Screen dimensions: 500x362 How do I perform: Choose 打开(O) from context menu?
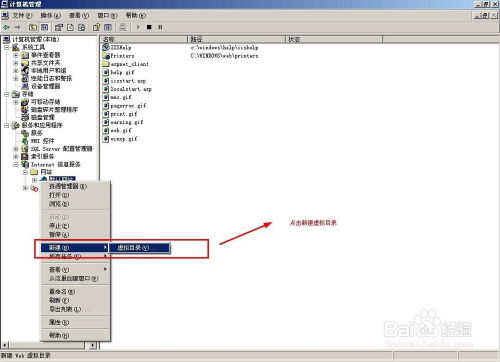[x=74, y=195]
